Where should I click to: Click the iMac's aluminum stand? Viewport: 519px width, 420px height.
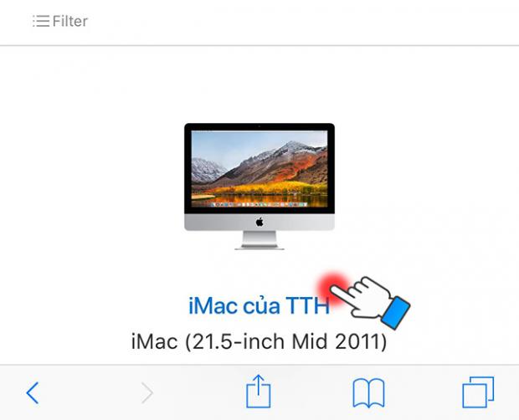tap(259, 240)
